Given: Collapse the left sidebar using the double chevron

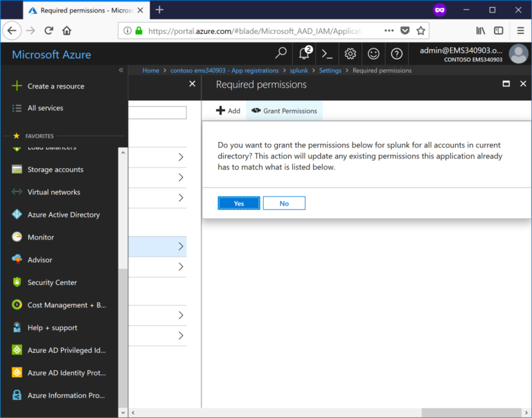Looking at the screenshot, I should (121, 70).
